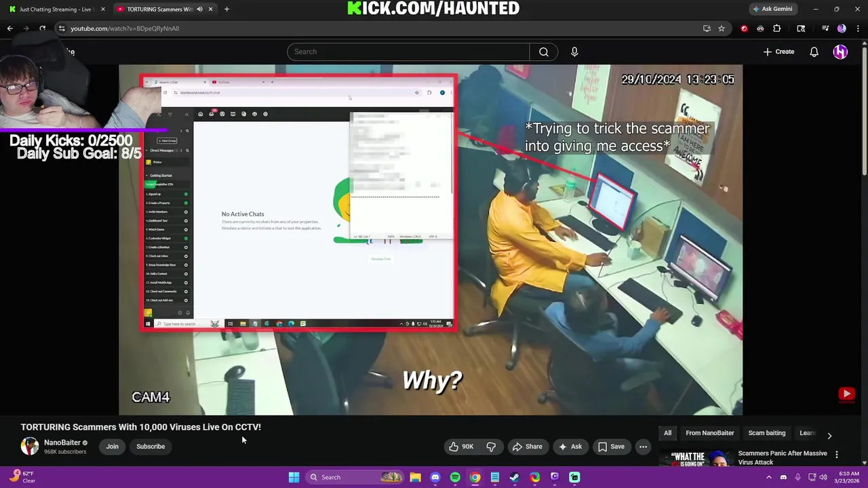
Task: Open the Chrome profile avatar
Action: pyautogui.click(x=842, y=28)
